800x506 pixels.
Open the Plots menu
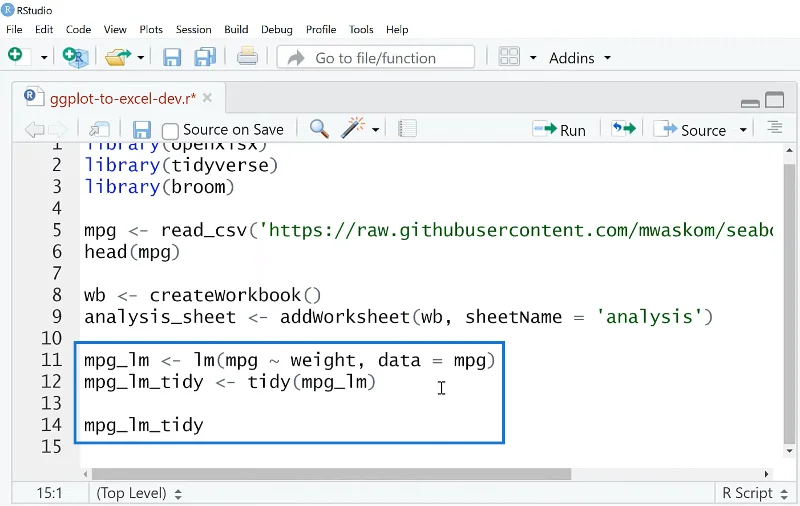[x=151, y=30]
